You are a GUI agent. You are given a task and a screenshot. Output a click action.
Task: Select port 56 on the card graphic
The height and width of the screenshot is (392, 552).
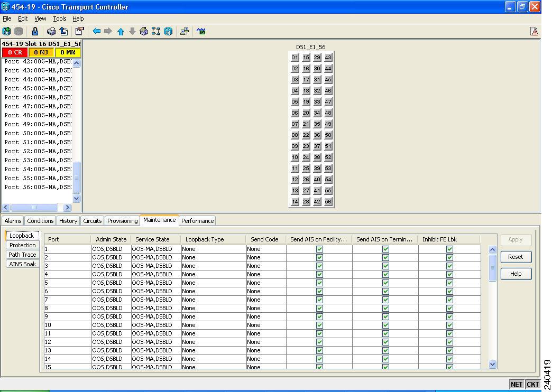click(328, 202)
